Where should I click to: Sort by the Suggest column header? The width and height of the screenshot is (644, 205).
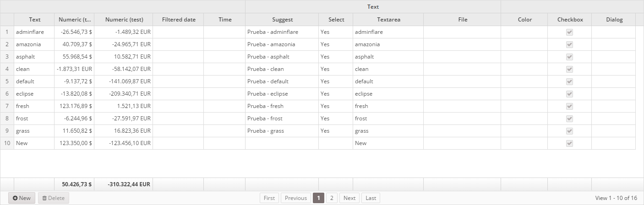(282, 20)
